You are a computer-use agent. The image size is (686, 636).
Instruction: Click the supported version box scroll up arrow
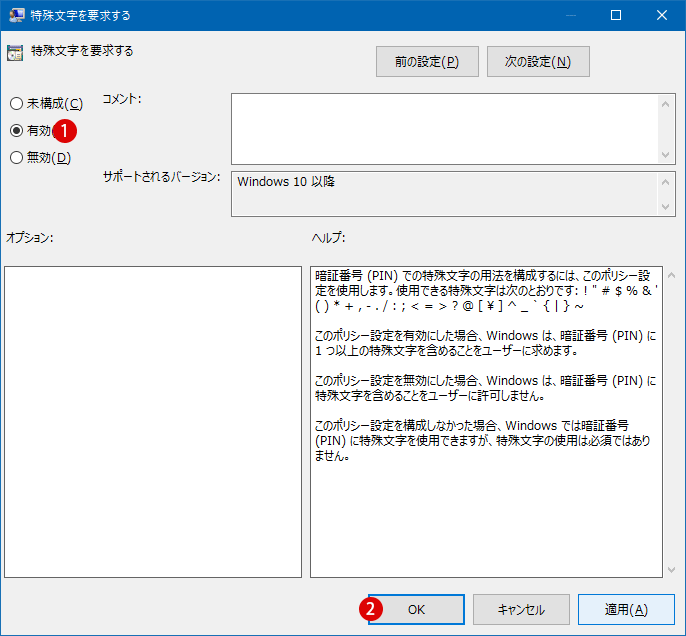click(x=665, y=182)
